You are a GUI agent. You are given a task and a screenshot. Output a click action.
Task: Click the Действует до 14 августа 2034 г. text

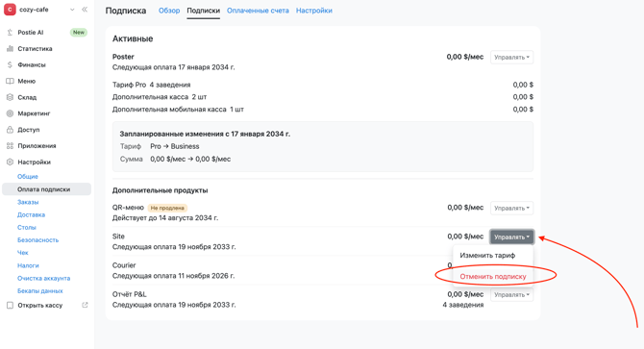point(165,218)
